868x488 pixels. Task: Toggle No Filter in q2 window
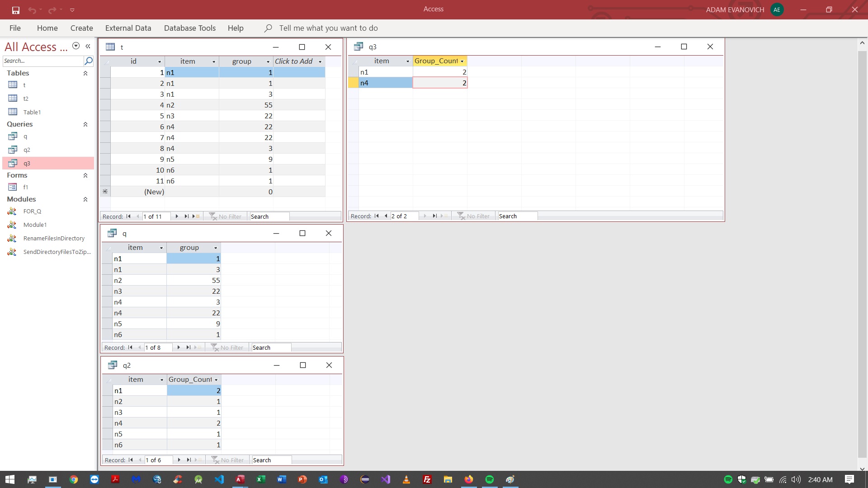pyautogui.click(x=228, y=460)
